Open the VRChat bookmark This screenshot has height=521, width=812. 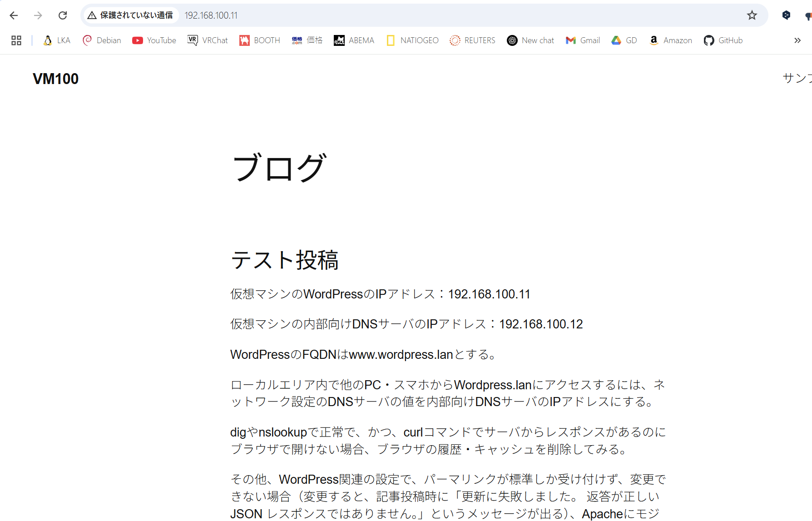(208, 40)
